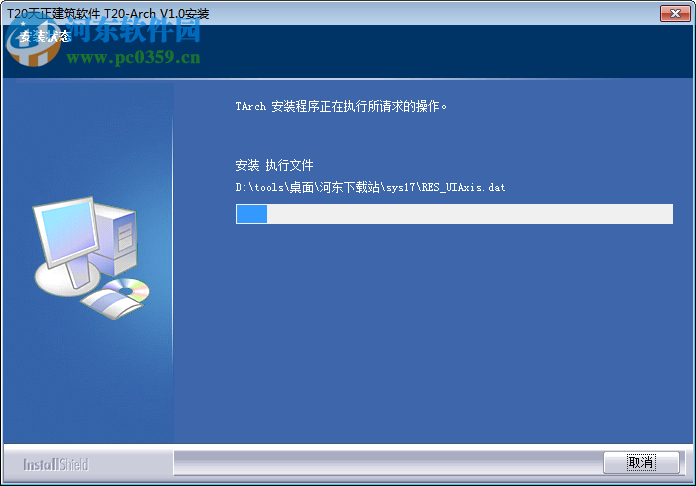Click the RES_UIAxis.dat file path text
Image resolution: width=696 pixels, height=486 pixels.
click(370, 187)
